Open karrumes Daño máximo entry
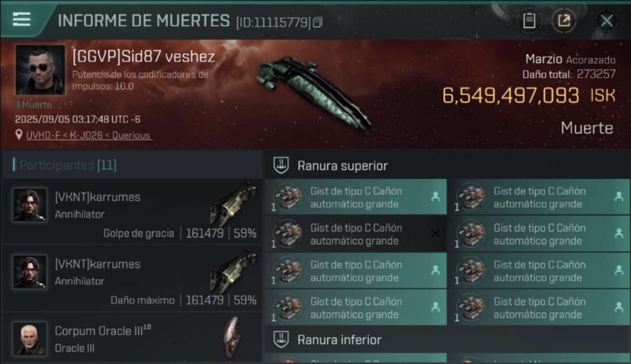This screenshot has height=364, width=631. (x=132, y=278)
